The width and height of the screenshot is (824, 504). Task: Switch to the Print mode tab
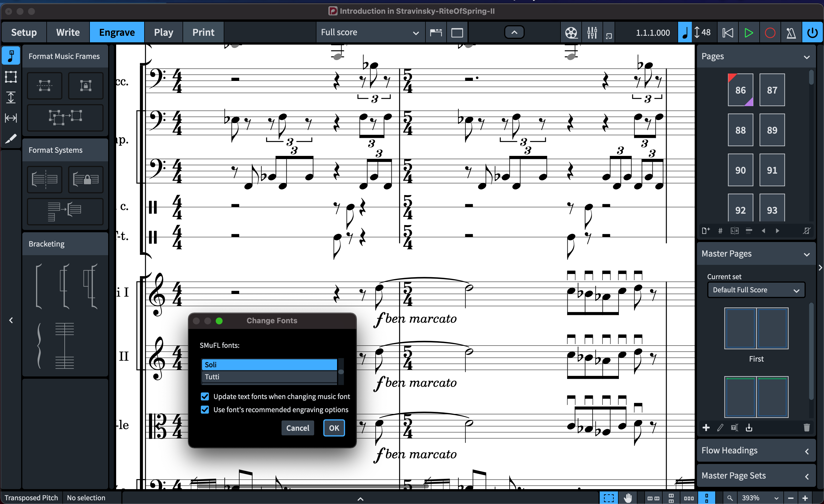[203, 32]
